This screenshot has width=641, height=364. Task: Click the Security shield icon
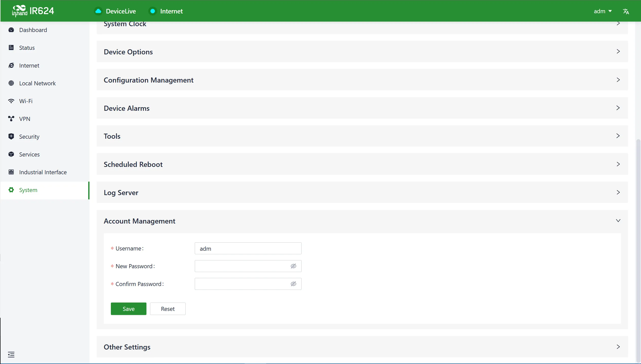tap(11, 137)
